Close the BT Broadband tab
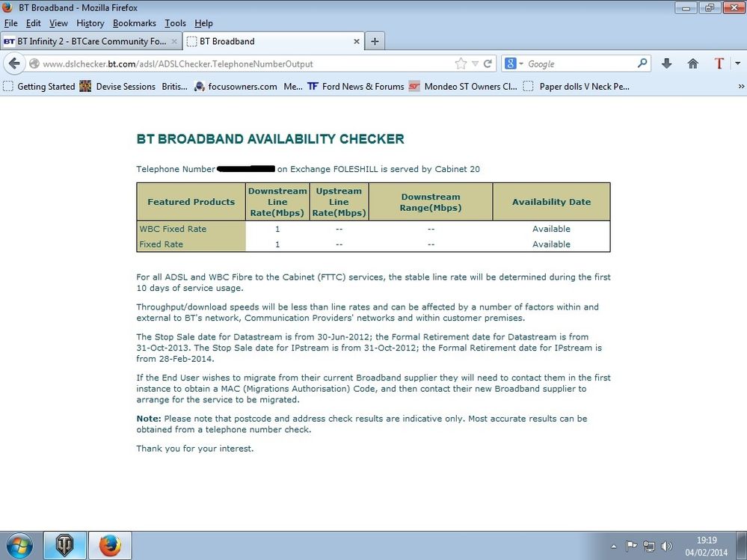Viewport: 747px width, 560px height. [357, 41]
